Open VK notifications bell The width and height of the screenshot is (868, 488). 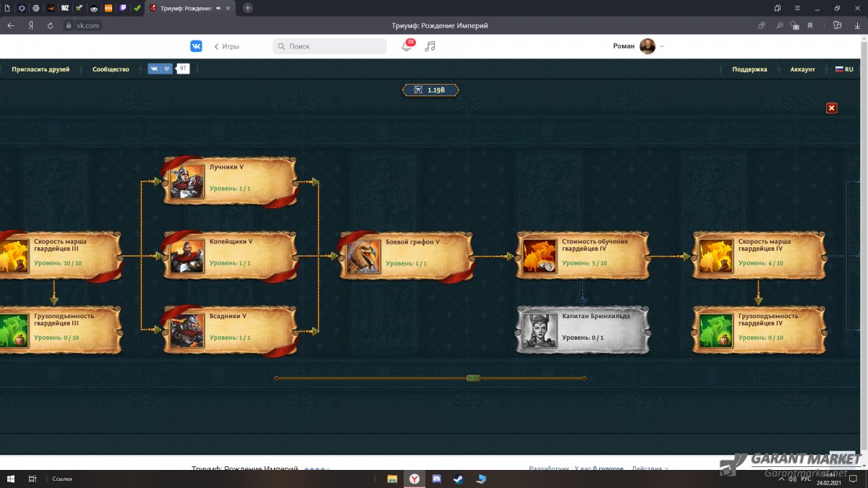pyautogui.click(x=407, y=46)
